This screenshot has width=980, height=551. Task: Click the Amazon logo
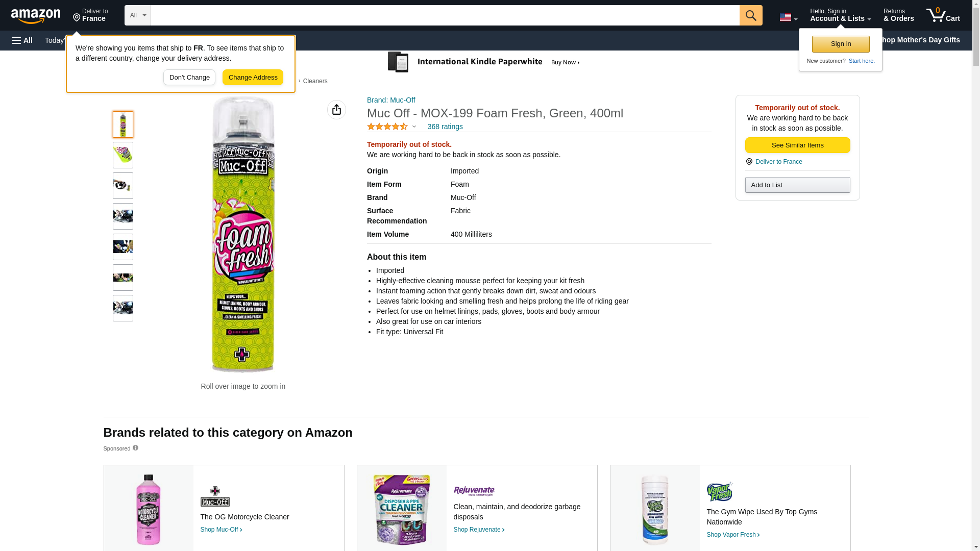coord(36,16)
